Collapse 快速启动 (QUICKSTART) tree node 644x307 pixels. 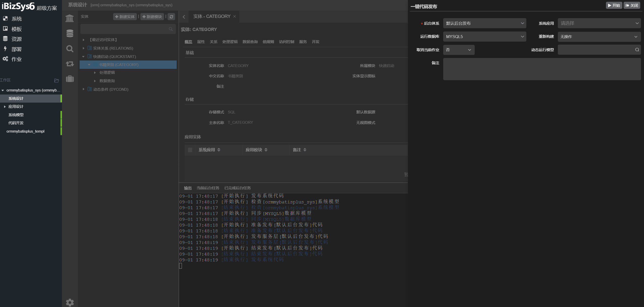pos(83,56)
